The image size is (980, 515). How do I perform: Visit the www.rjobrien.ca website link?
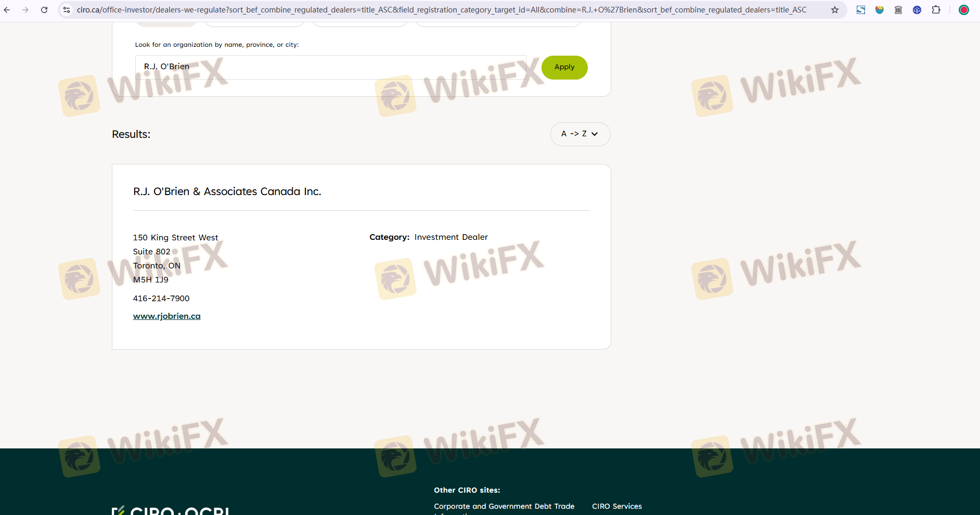click(x=167, y=316)
